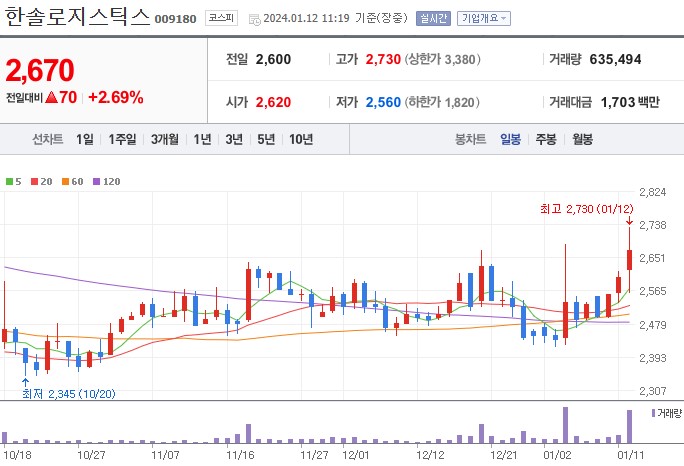
Task: Click the 하한가 1,820 text
Action: (442, 102)
